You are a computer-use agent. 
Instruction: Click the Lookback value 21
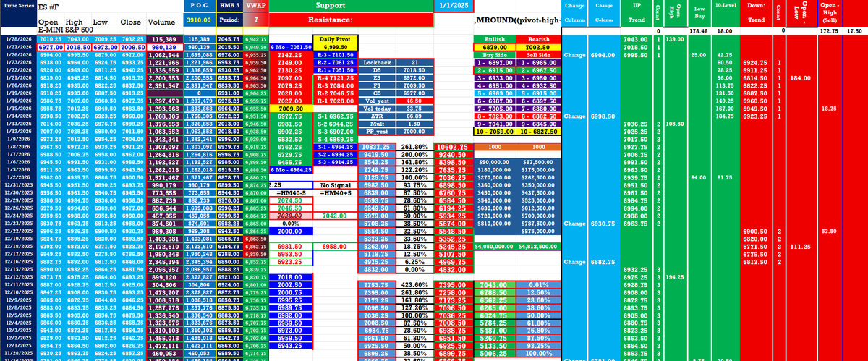pos(415,63)
